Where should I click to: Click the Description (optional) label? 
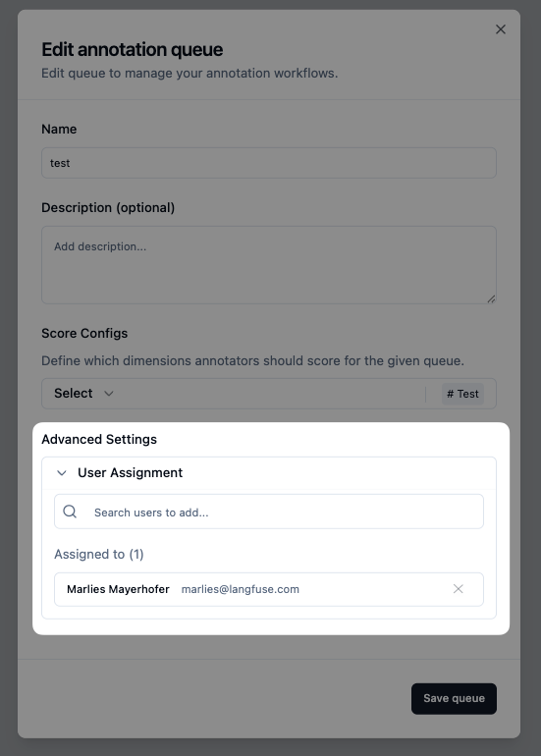tap(108, 208)
